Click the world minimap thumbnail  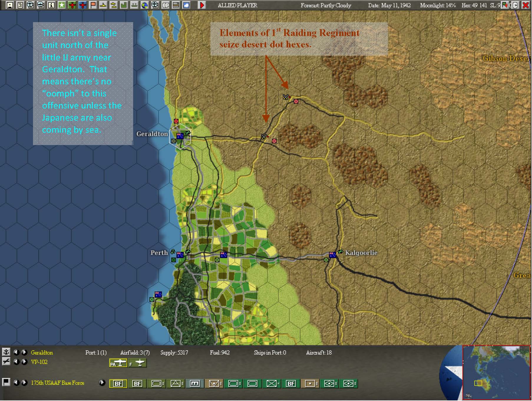(x=496, y=372)
